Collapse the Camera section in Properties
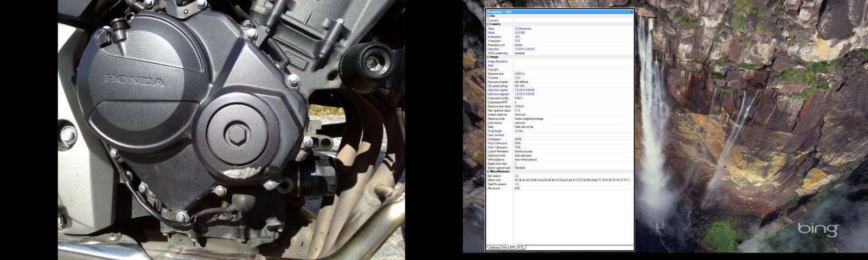Image resolution: width=868 pixels, height=260 pixels. click(488, 24)
